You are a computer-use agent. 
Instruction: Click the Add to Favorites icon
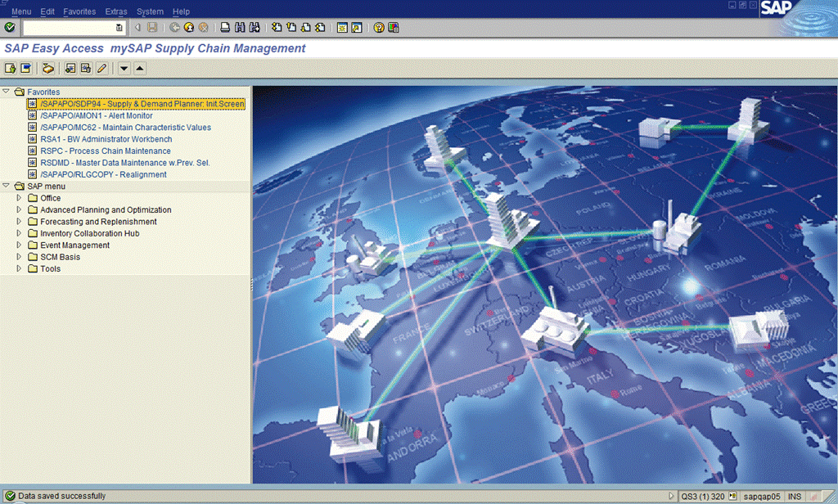click(x=70, y=69)
